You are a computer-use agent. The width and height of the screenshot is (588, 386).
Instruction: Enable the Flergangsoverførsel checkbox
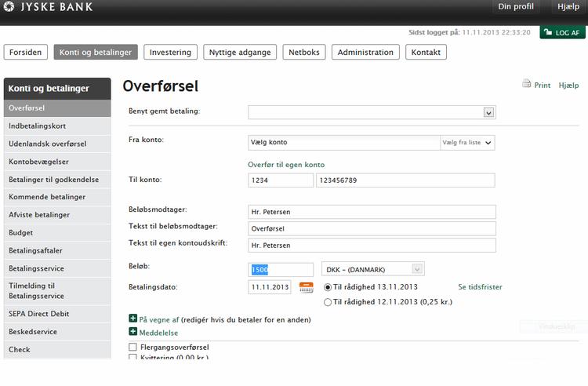click(132, 347)
